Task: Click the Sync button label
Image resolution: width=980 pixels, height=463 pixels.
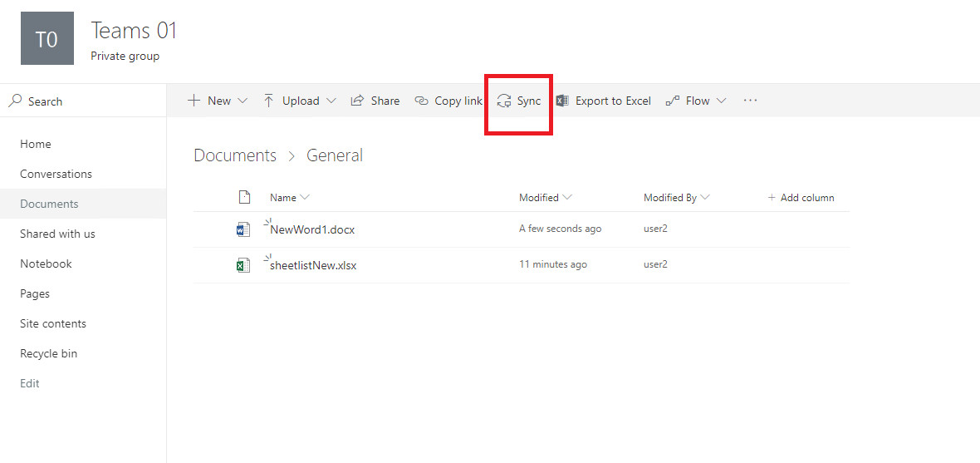Action: pyautogui.click(x=529, y=101)
